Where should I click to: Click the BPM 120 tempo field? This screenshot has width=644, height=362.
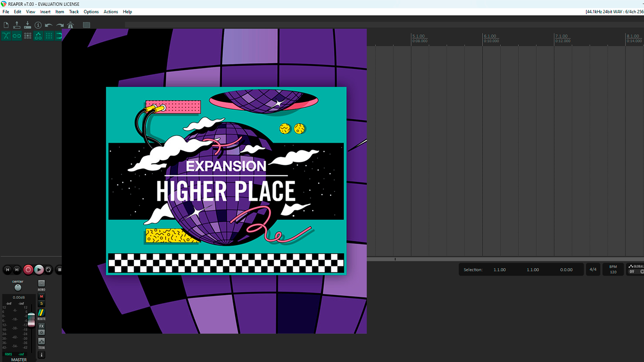pyautogui.click(x=613, y=270)
